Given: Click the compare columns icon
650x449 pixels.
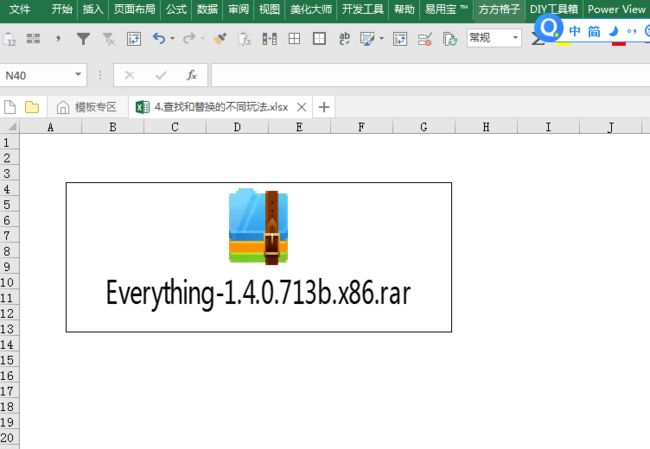Looking at the screenshot, I should tap(270, 39).
